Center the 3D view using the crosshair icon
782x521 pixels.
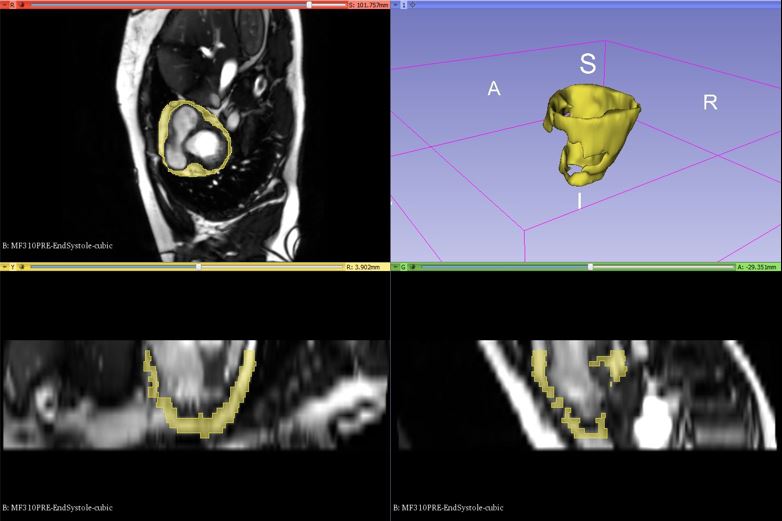click(413, 4)
